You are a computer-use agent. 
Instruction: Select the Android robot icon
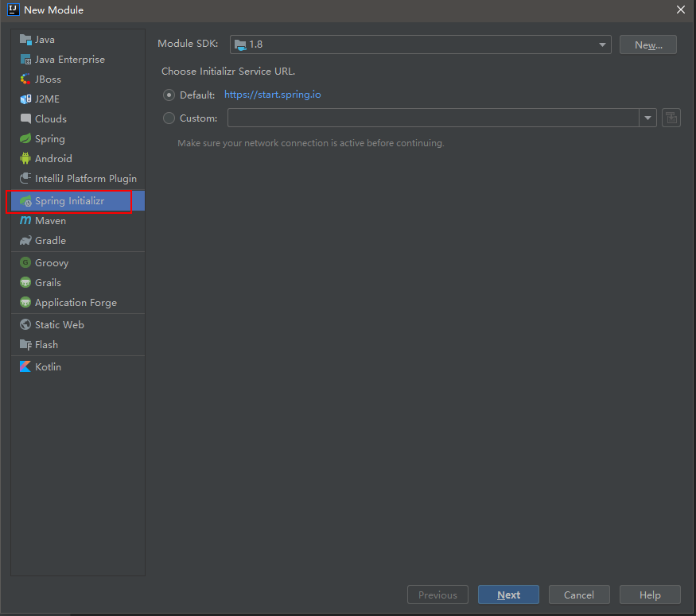[x=25, y=158]
